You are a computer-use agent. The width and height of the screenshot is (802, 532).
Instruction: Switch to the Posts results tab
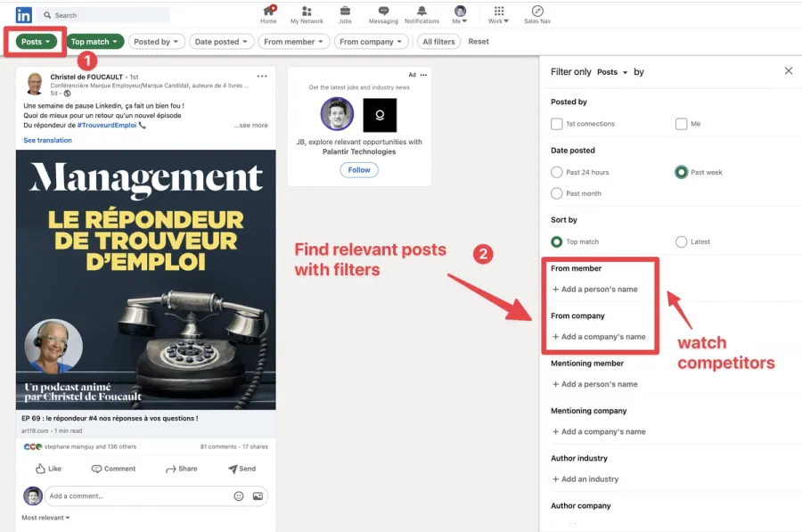coord(34,41)
